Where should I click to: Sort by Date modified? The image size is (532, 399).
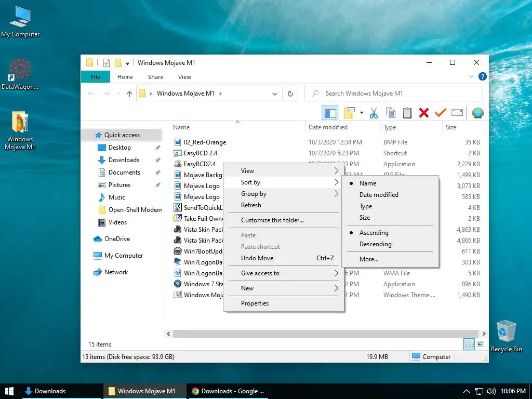point(390,195)
